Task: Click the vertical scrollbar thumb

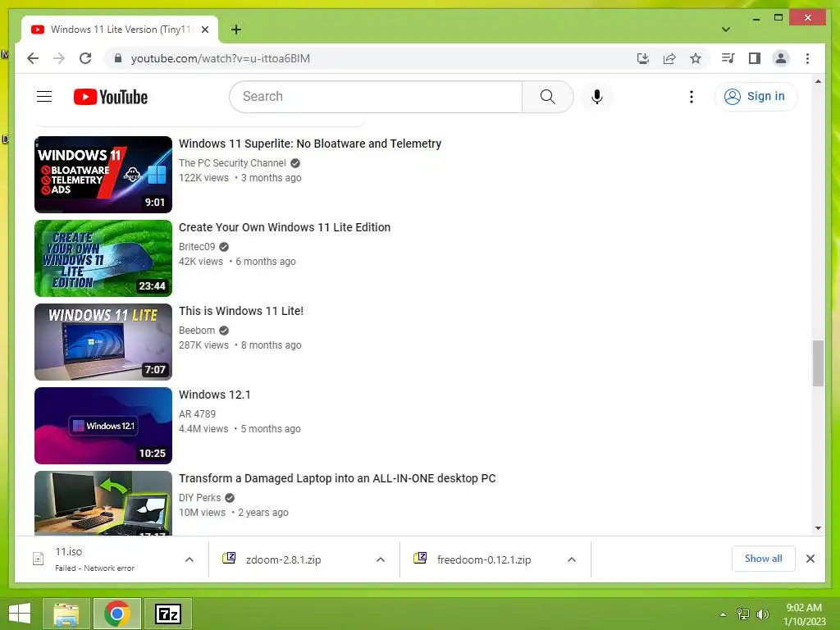Action: pyautogui.click(x=818, y=363)
